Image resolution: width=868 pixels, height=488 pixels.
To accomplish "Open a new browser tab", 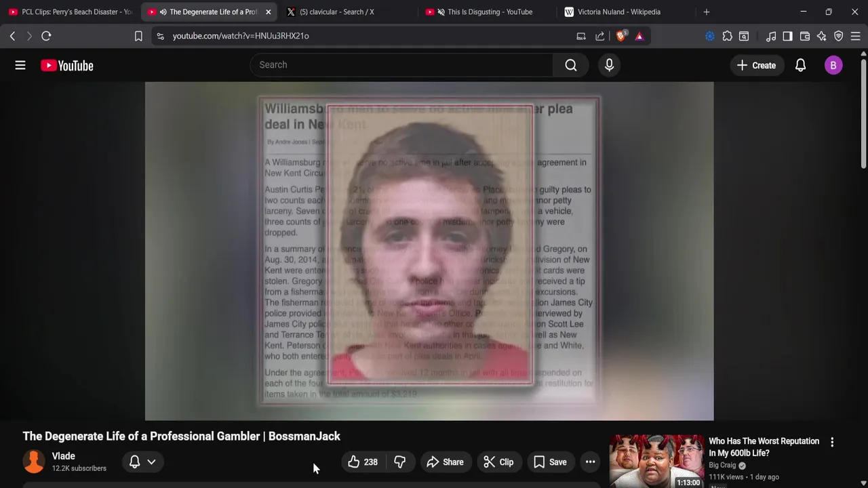I will coord(707,12).
